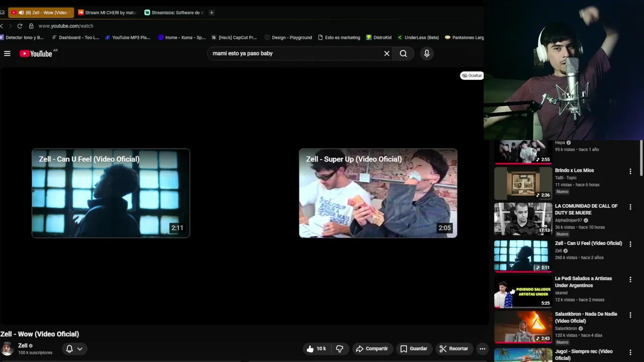Click Brindo x Los Mios thumbnail
This screenshot has height=362, width=644.
pos(523,183)
